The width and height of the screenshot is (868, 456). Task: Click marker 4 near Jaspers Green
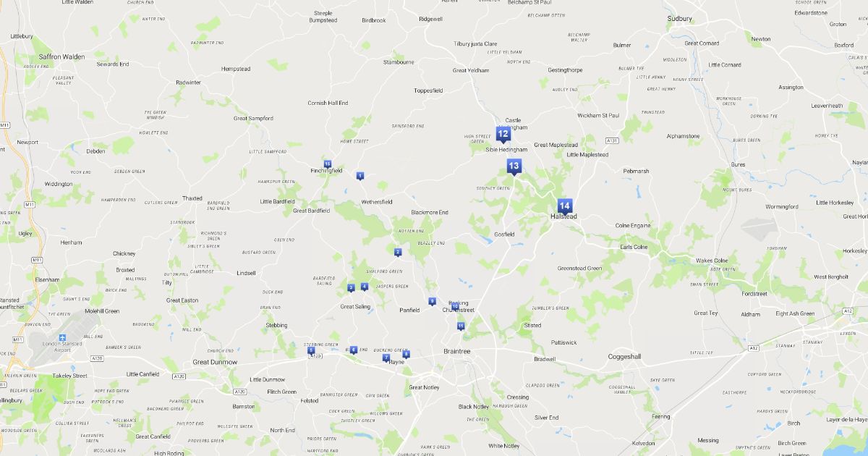365,287
